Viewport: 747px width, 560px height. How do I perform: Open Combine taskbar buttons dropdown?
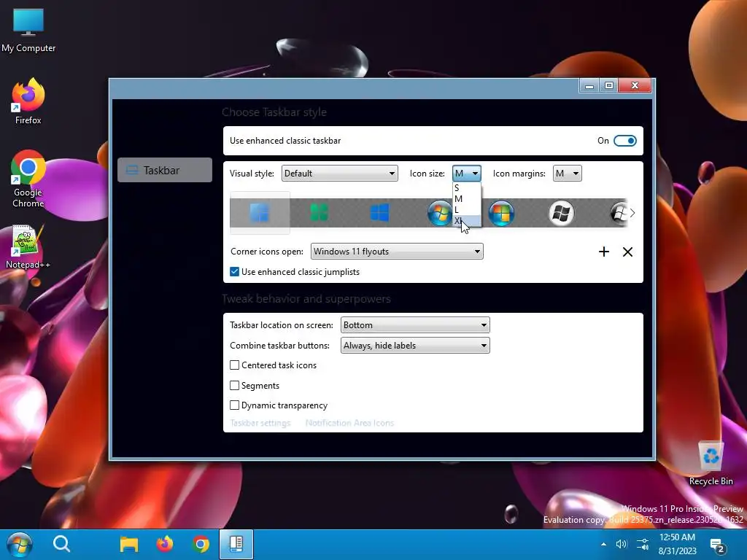(x=415, y=345)
